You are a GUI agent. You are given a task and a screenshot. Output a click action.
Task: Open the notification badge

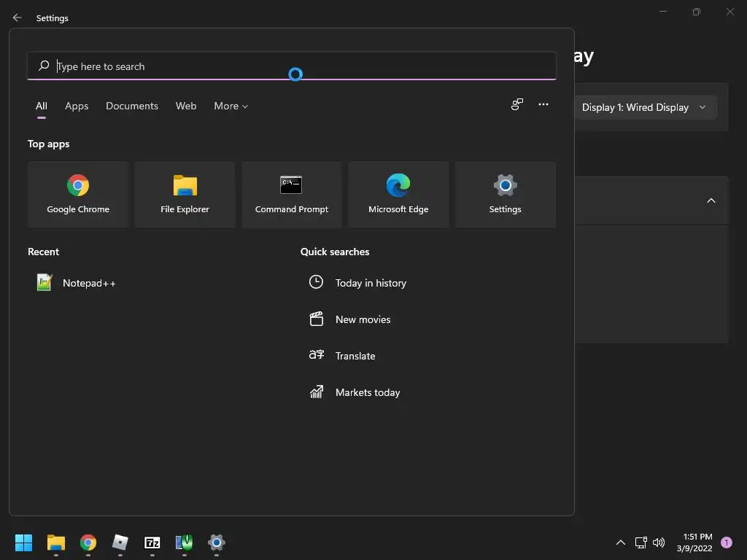pyautogui.click(x=727, y=542)
